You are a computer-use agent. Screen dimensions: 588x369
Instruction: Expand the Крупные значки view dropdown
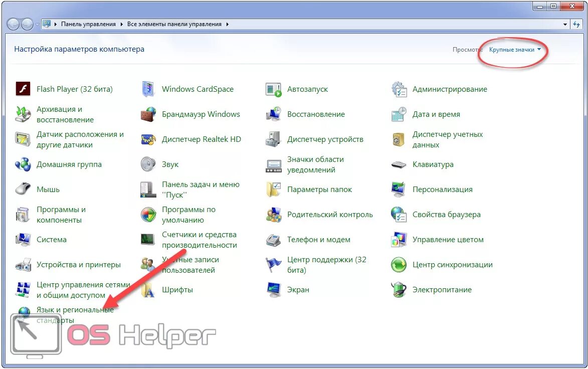tap(515, 50)
